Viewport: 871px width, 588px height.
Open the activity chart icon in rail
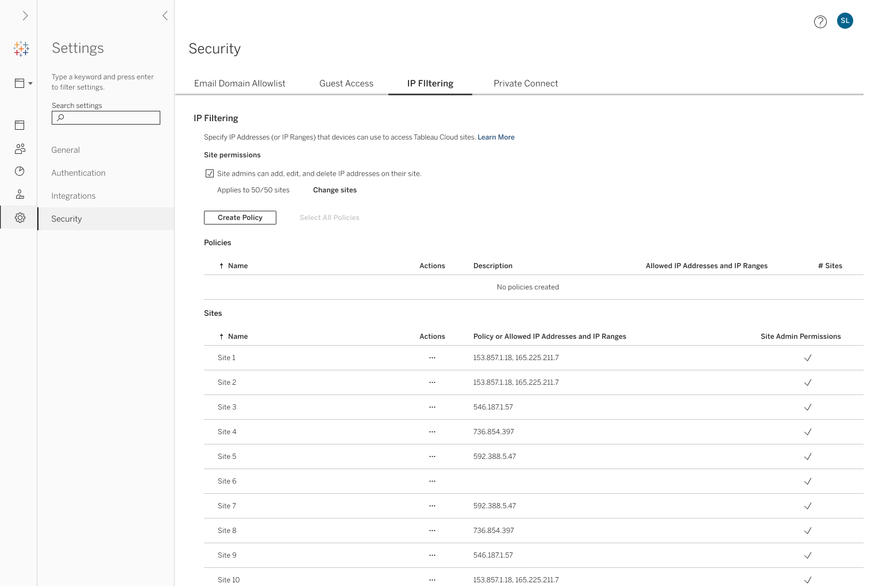coord(20,171)
